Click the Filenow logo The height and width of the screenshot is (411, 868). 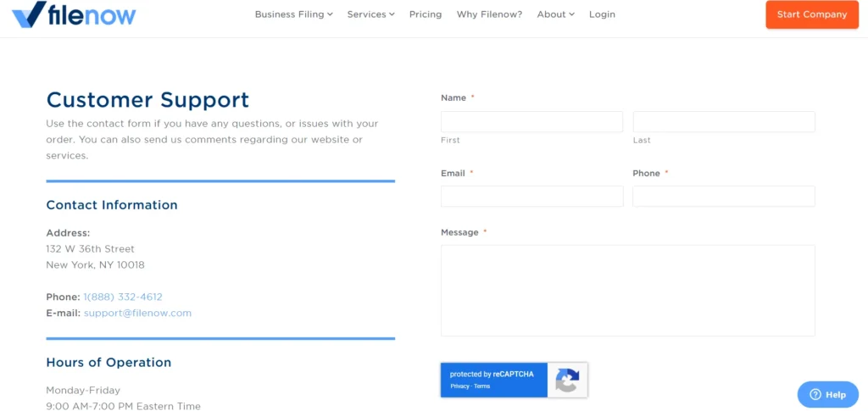click(74, 14)
